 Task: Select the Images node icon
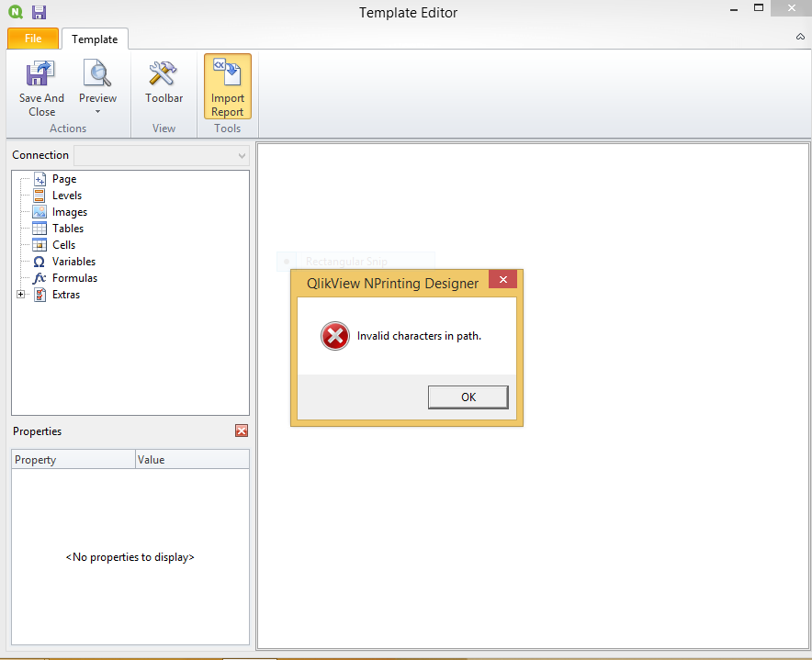[39, 212]
